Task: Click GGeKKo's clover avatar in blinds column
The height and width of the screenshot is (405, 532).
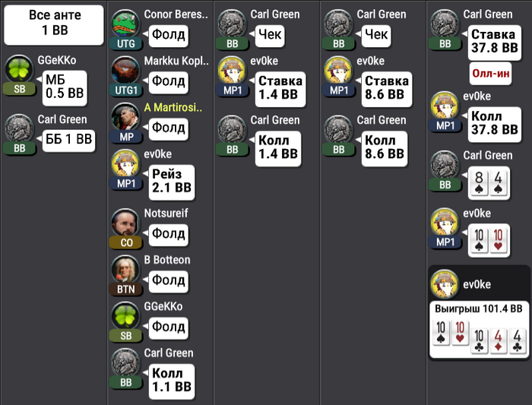Action: point(19,69)
